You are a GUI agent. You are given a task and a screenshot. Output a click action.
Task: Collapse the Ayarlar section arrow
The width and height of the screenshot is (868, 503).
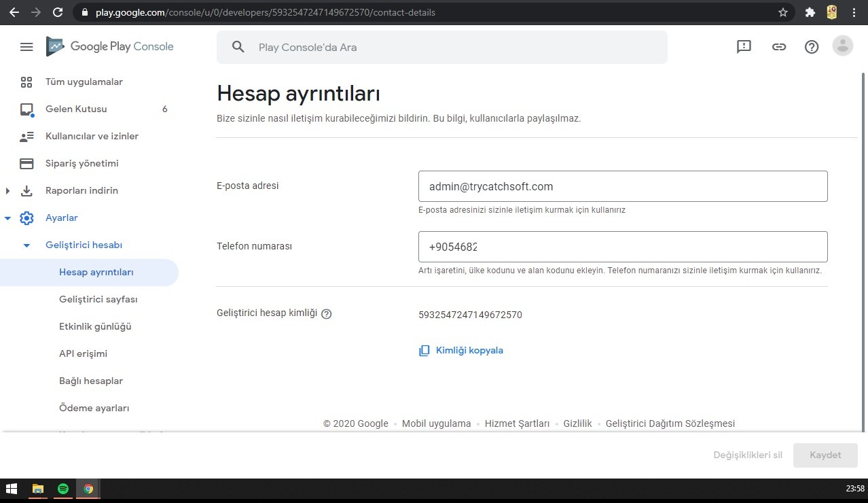7,218
